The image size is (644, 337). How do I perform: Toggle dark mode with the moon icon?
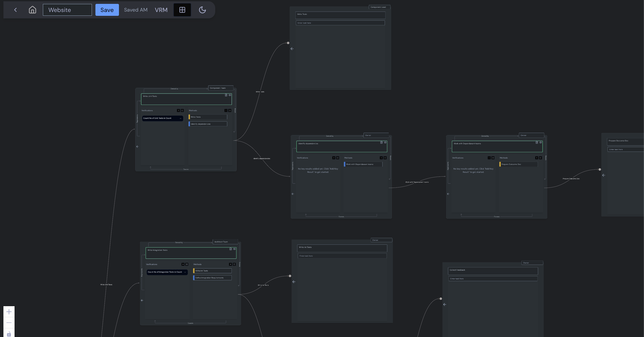coord(202,10)
